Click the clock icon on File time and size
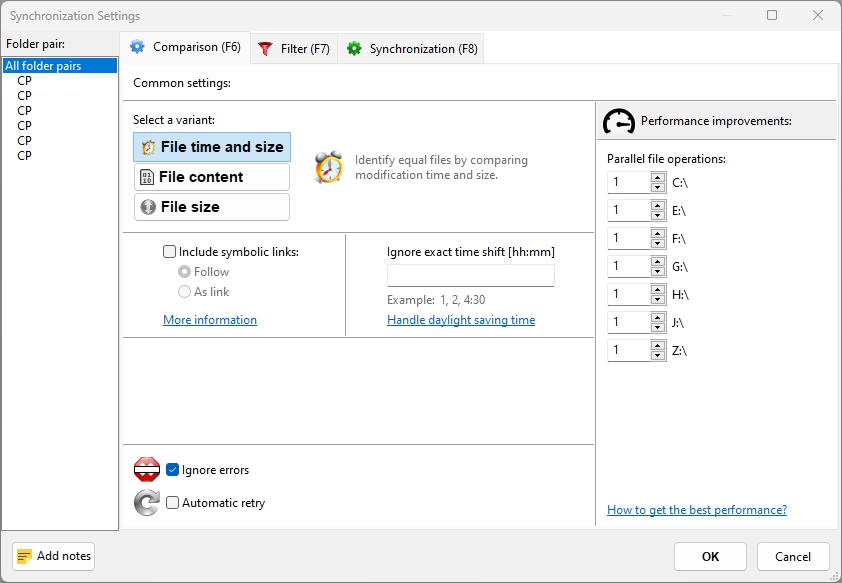This screenshot has height=583, width=842. 149,147
